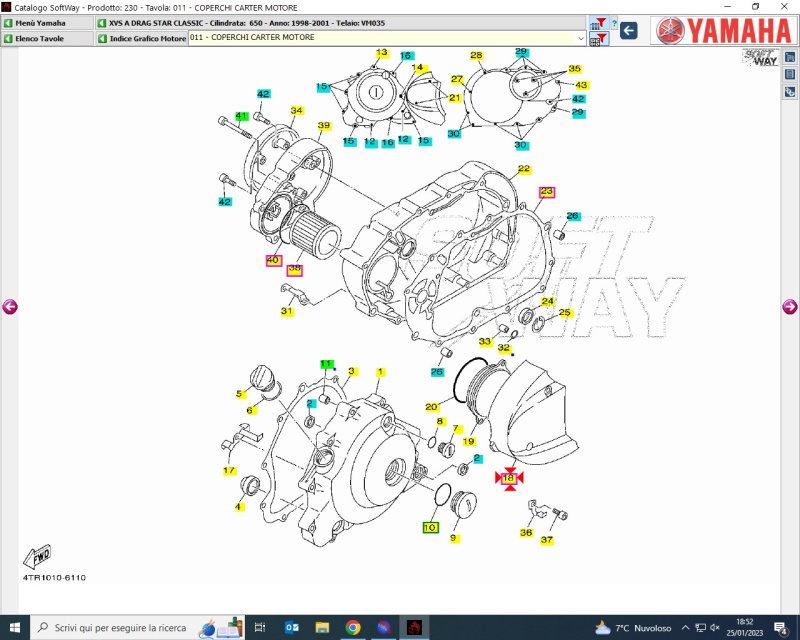Screen dimensions: 800x640
Task: Click the upper red funnel filter icon
Action: coord(599,22)
